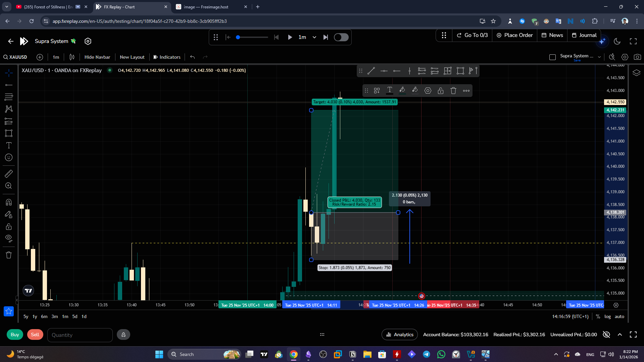
Task: Take chart snapshot with camera icon
Action: (x=637, y=57)
